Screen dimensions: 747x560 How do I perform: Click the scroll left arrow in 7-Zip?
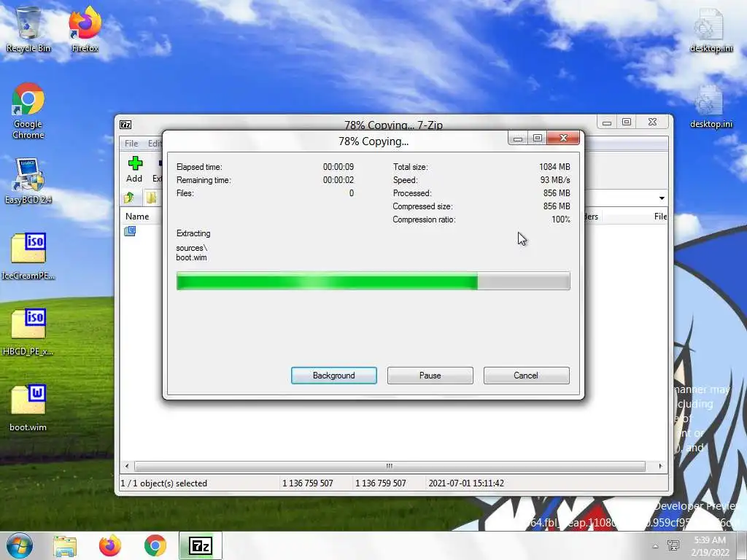tap(127, 466)
